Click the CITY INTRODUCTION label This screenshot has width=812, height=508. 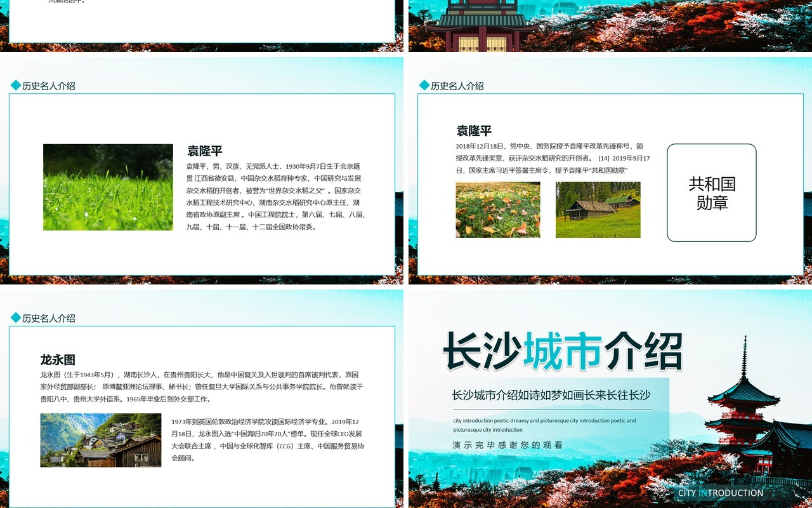pyautogui.click(x=721, y=493)
